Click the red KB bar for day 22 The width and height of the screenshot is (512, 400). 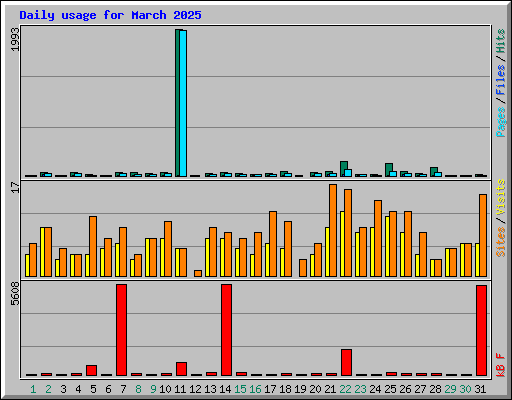[346, 362]
